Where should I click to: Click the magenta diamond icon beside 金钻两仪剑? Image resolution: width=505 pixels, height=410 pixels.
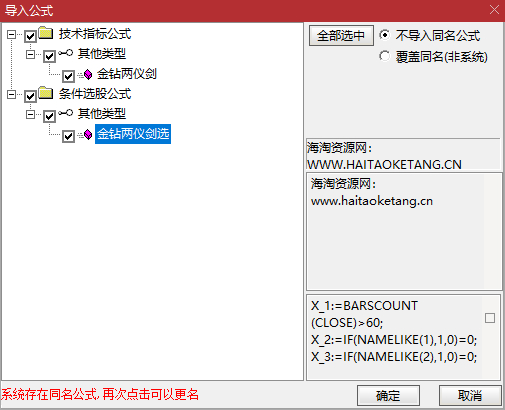tap(88, 74)
